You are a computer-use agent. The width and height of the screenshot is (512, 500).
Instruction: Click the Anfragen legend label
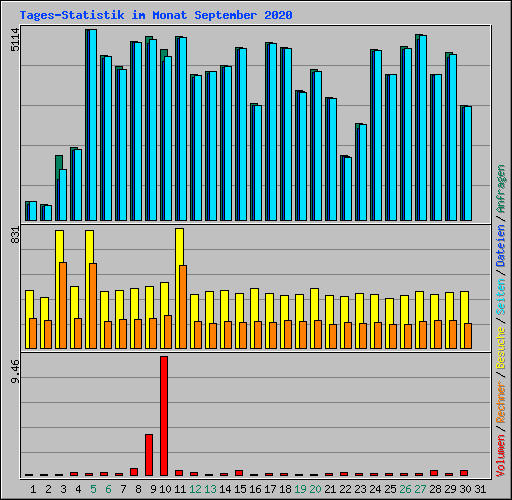tap(500, 189)
